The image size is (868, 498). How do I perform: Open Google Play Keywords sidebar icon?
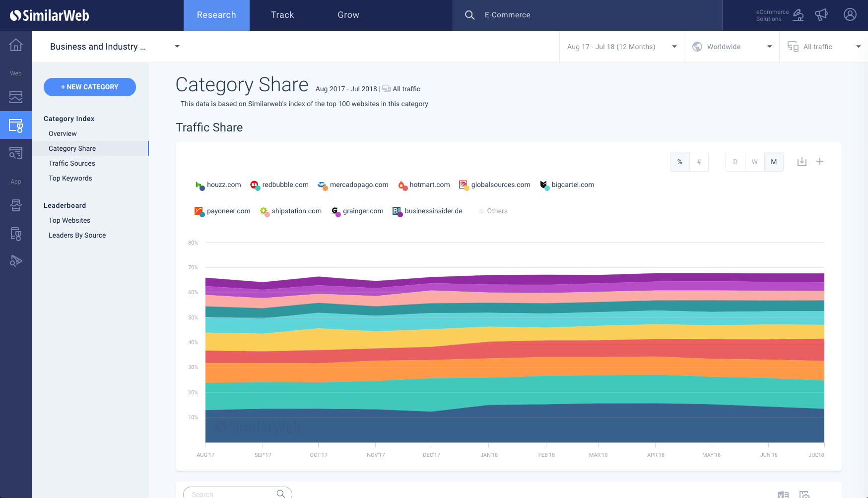point(16,261)
